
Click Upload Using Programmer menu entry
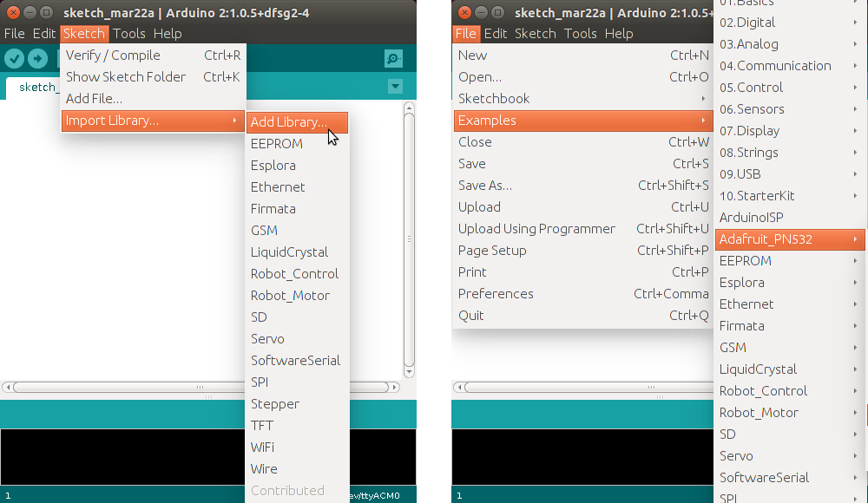[536, 228]
